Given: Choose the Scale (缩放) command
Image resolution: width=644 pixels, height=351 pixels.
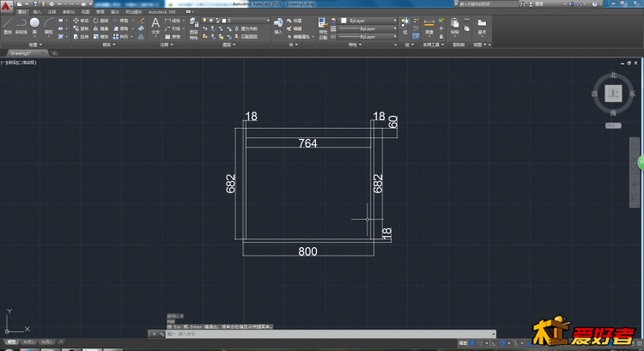Looking at the screenshot, I should pyautogui.click(x=100, y=37).
